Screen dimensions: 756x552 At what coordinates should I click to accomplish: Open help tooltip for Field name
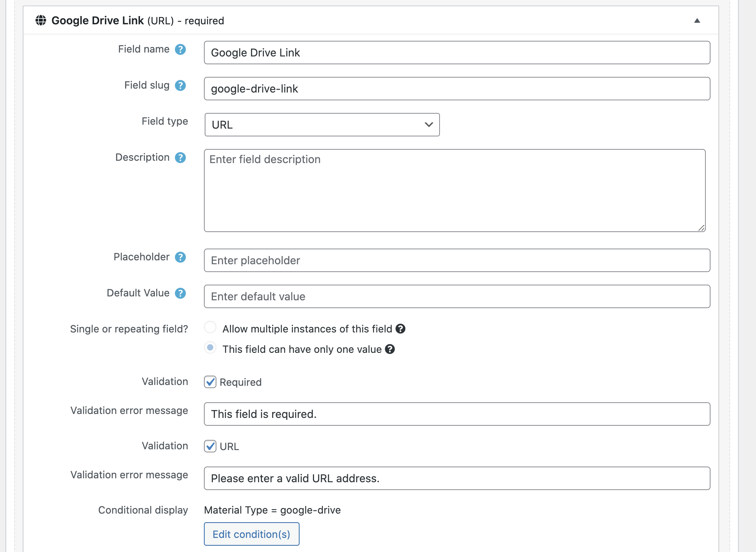(x=180, y=49)
